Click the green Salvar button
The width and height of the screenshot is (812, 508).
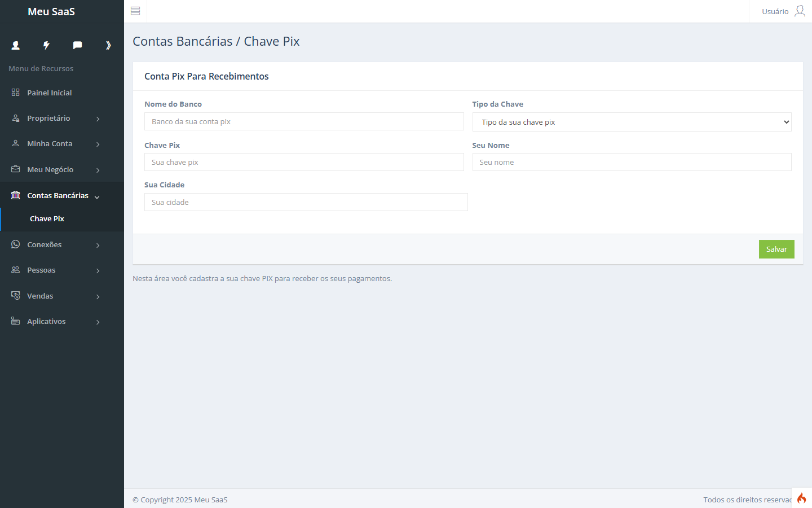pos(776,249)
